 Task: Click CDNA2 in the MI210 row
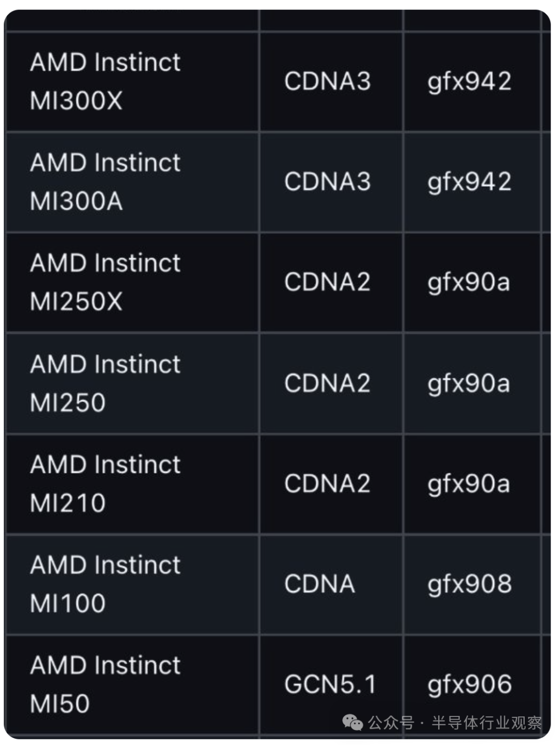(x=327, y=484)
